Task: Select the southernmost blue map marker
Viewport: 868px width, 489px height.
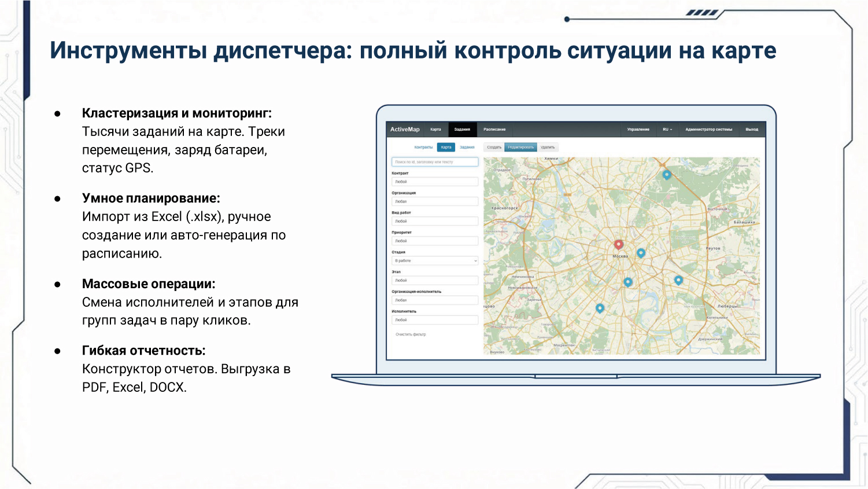Action: click(600, 308)
